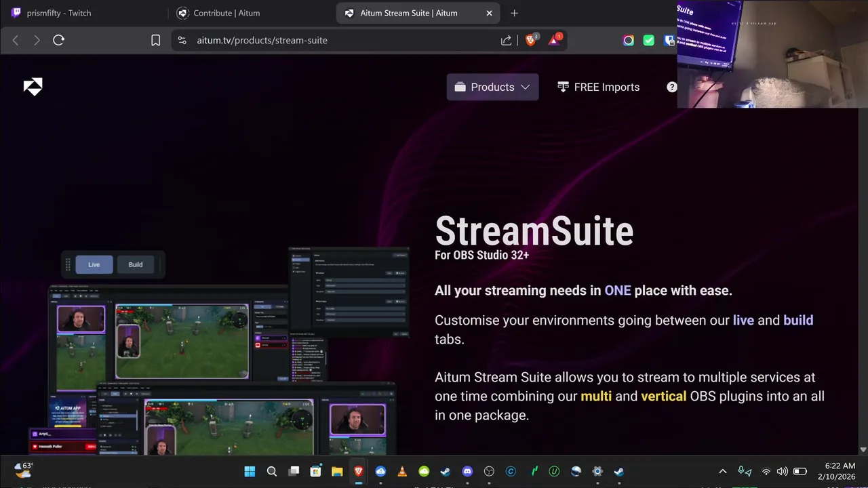Click the webcam overlay in top right
Screen dimensions: 868x488
(772, 54)
